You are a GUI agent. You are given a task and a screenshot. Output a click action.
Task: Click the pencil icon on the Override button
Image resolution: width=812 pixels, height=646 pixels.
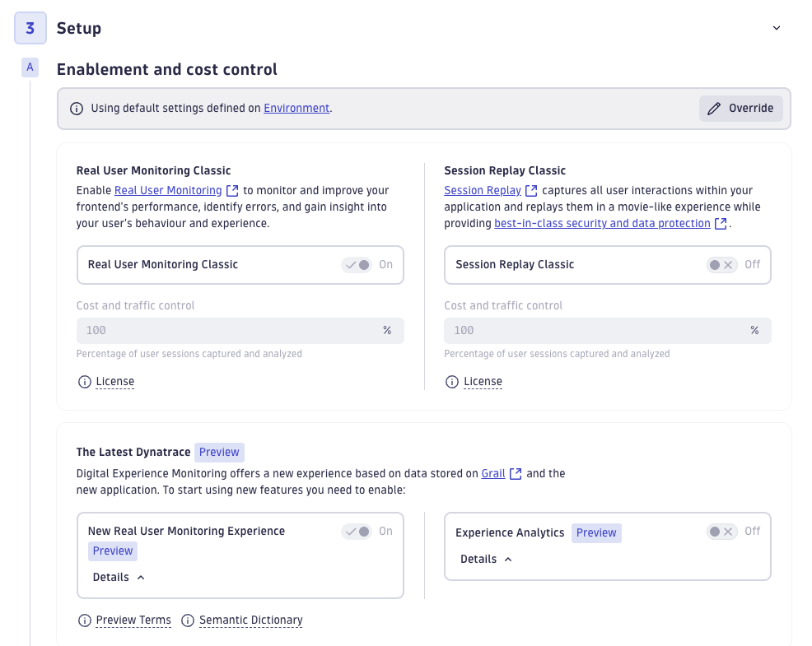point(716,108)
